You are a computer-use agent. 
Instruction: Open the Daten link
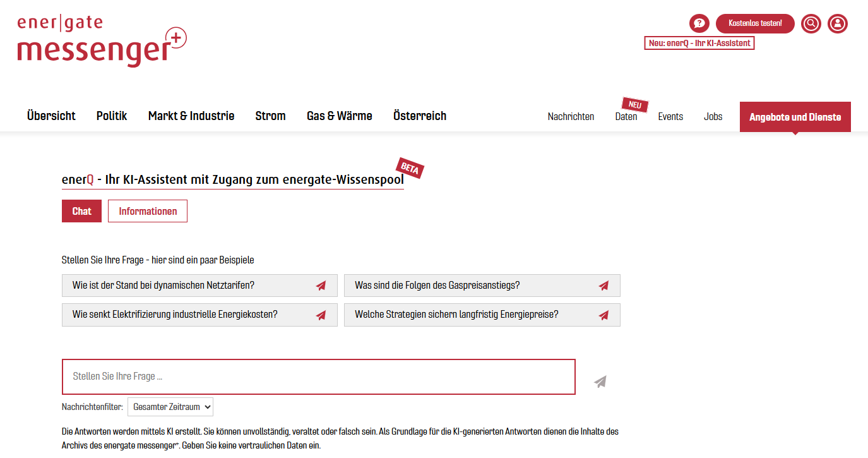point(626,117)
